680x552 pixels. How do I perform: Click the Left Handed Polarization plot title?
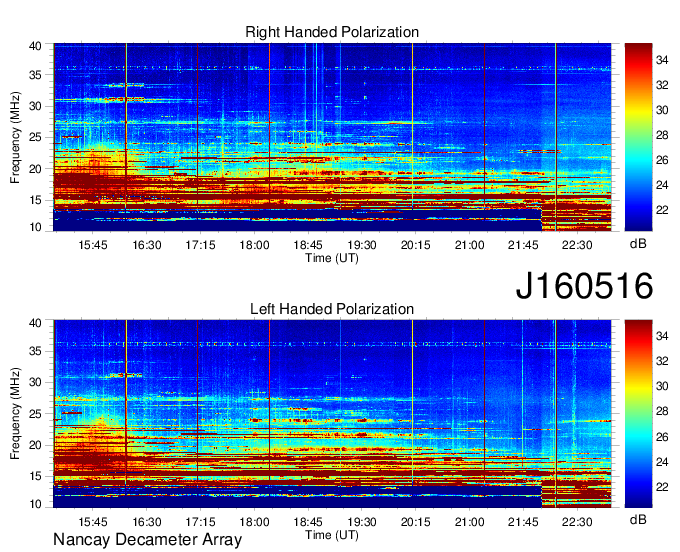[332, 309]
